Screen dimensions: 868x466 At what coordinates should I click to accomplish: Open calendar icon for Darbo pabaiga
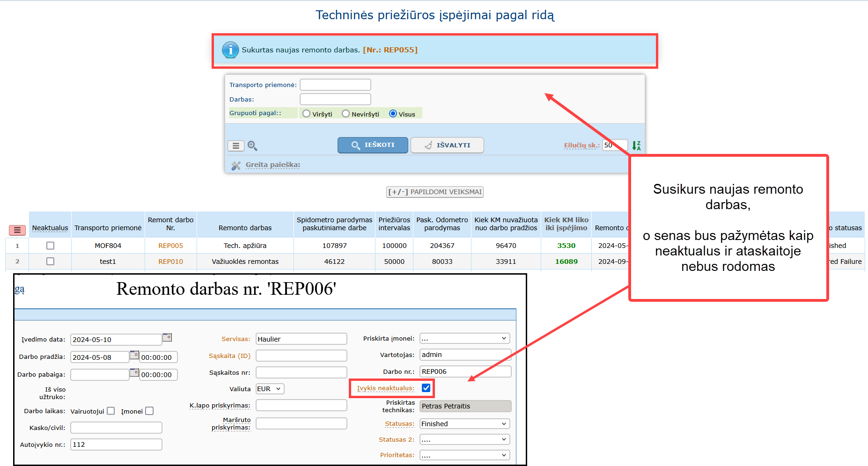point(134,373)
